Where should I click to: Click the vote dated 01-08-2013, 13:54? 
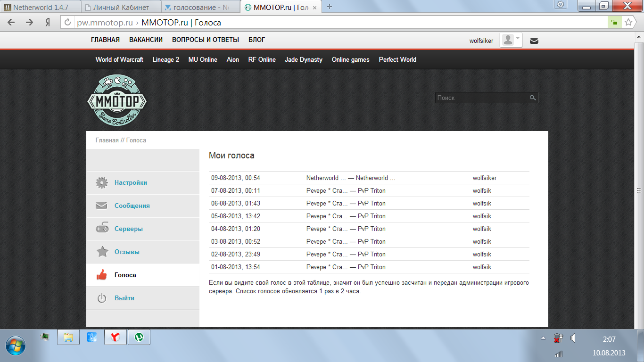tap(236, 267)
